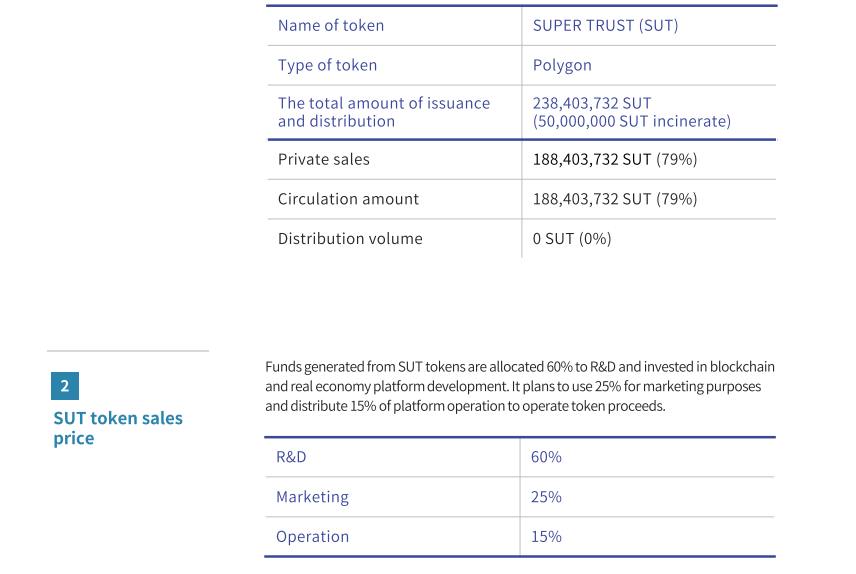
Task: Click the 'SUT token sales price' heading
Action: point(118,428)
